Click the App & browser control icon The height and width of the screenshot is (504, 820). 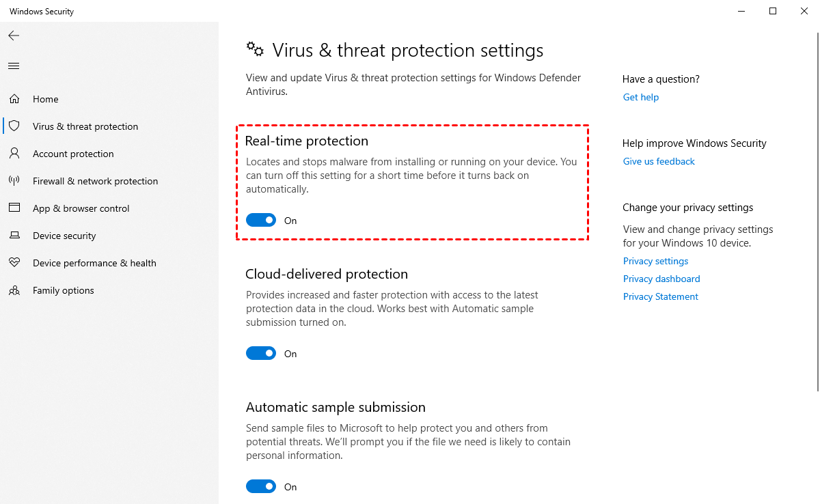[x=14, y=208]
